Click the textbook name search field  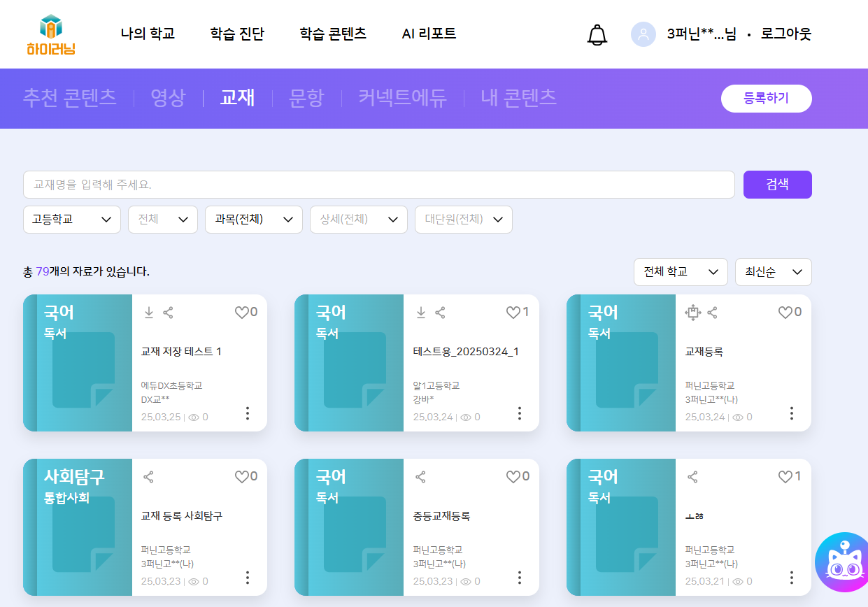378,185
